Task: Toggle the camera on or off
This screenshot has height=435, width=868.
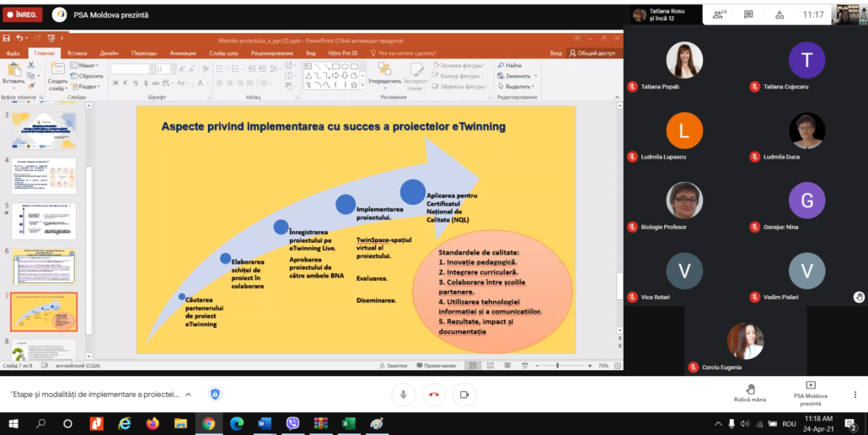Action: (463, 394)
